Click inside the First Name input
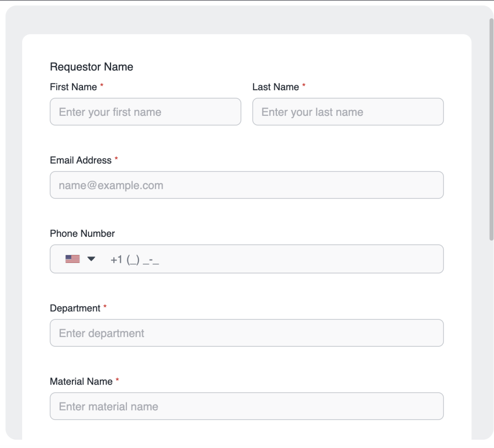The height and width of the screenshot is (448, 494). pos(145,111)
